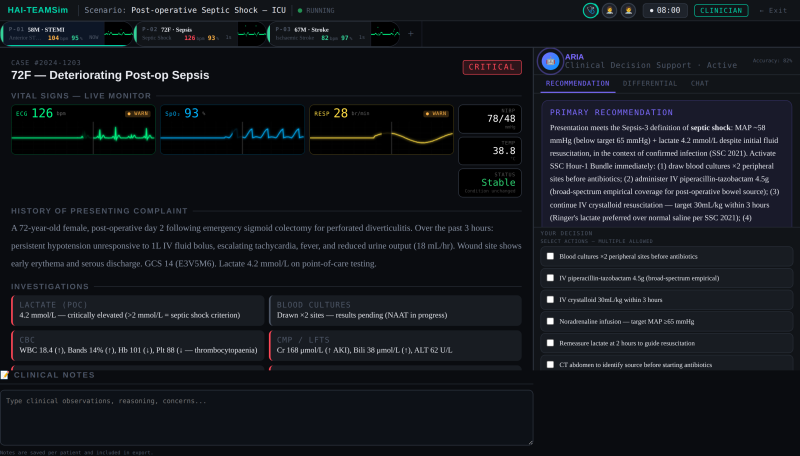Screen dimensions: 800x456
Task: Click the NIBP 78/48 reading
Action: (490, 119)
